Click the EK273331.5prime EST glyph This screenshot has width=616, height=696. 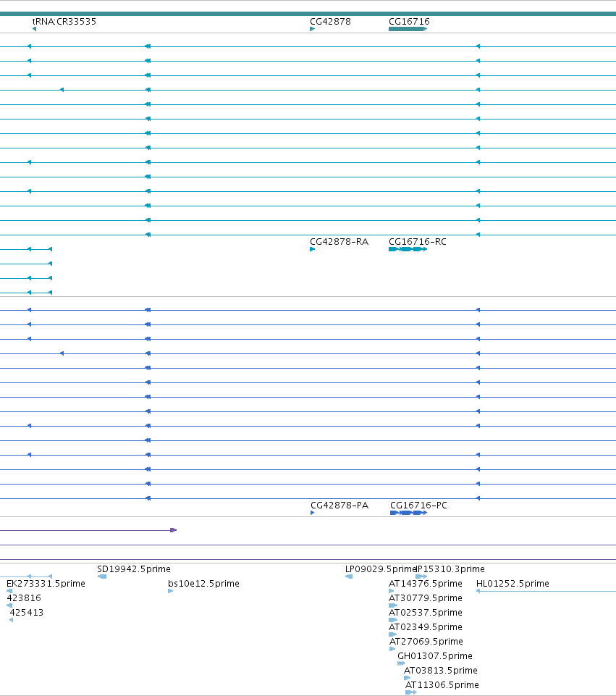[x=9, y=591]
